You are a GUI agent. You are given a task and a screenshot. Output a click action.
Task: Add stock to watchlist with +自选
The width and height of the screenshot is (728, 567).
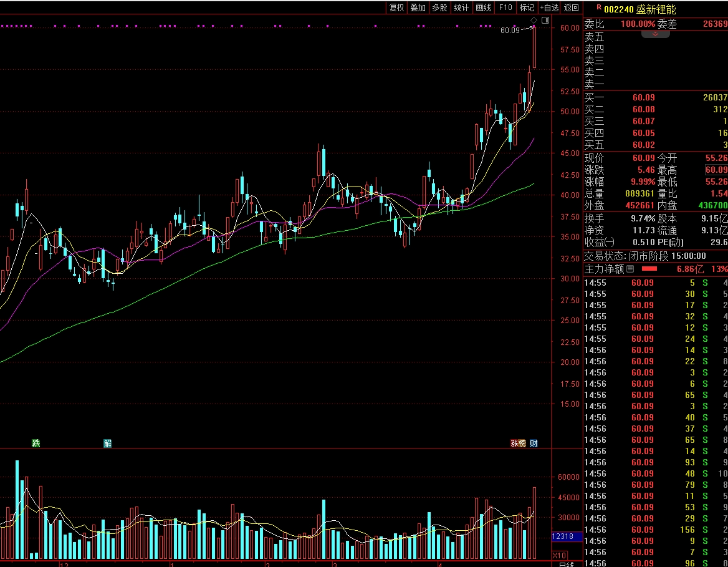pyautogui.click(x=549, y=7)
